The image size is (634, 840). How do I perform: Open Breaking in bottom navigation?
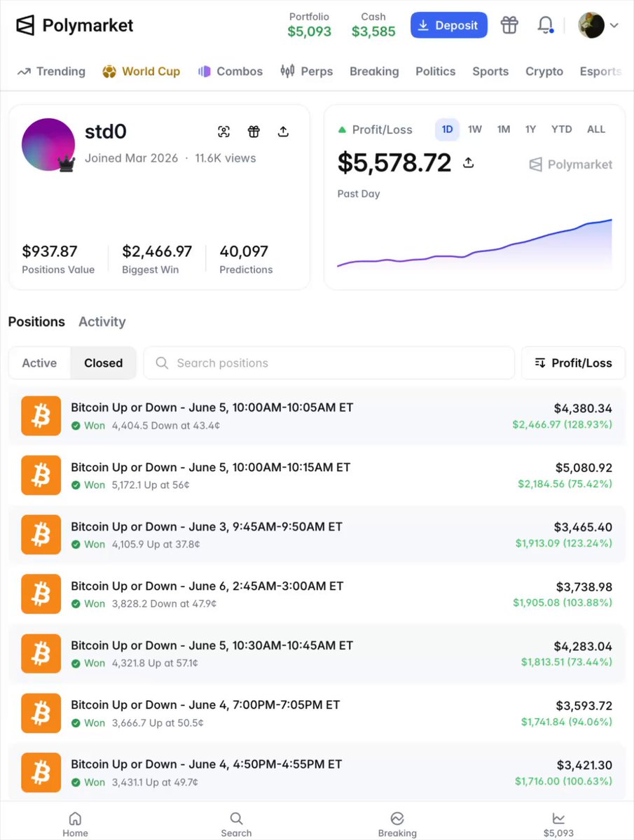tap(397, 824)
